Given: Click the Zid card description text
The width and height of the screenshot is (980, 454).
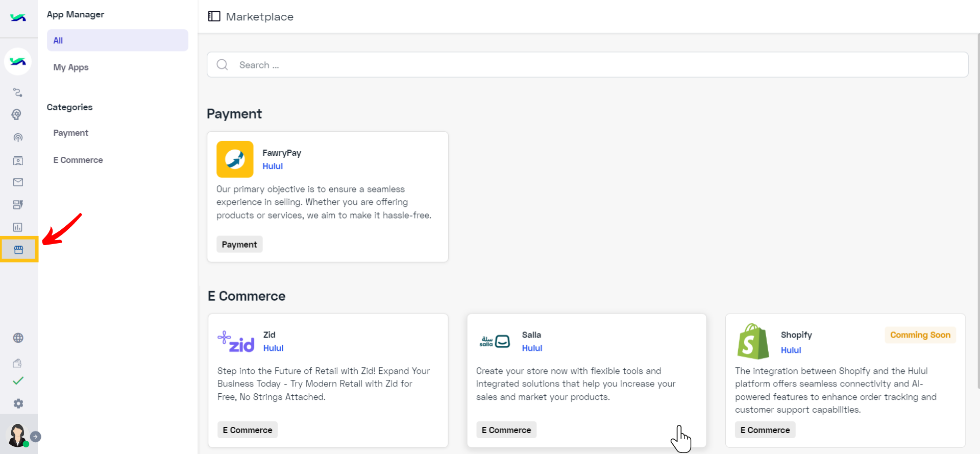Looking at the screenshot, I should coord(324,384).
